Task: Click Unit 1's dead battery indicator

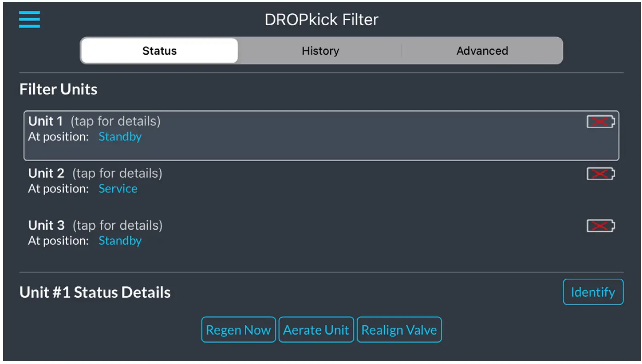Action: pyautogui.click(x=600, y=122)
